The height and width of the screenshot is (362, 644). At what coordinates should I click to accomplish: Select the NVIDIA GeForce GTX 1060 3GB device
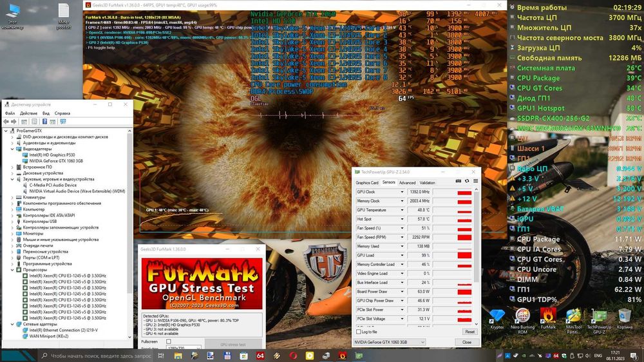coord(56,161)
